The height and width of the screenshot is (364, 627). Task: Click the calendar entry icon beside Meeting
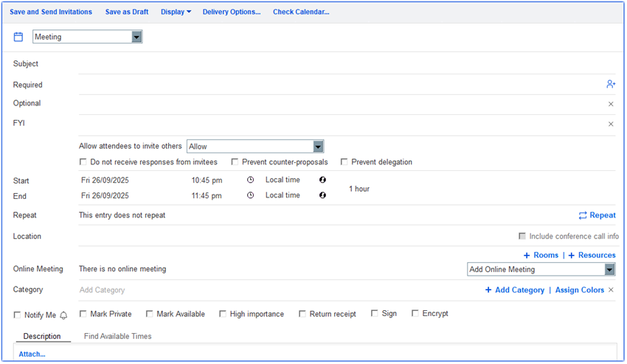[18, 37]
